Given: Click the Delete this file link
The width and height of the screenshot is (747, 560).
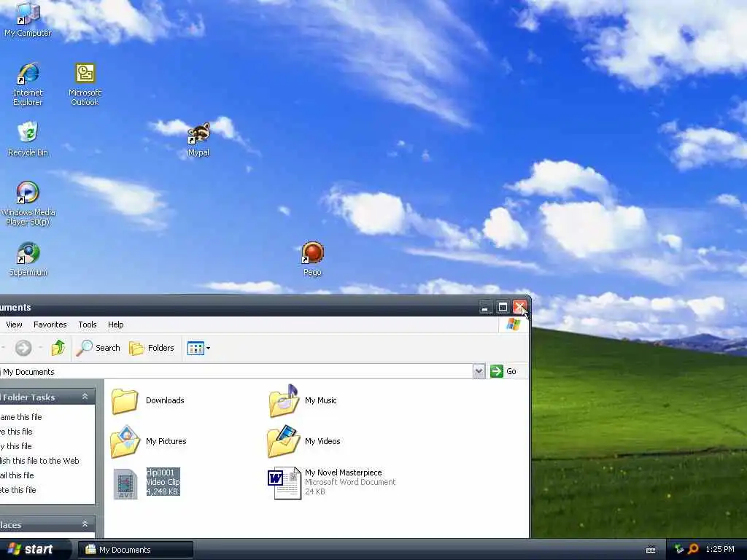Looking at the screenshot, I should point(18,490).
